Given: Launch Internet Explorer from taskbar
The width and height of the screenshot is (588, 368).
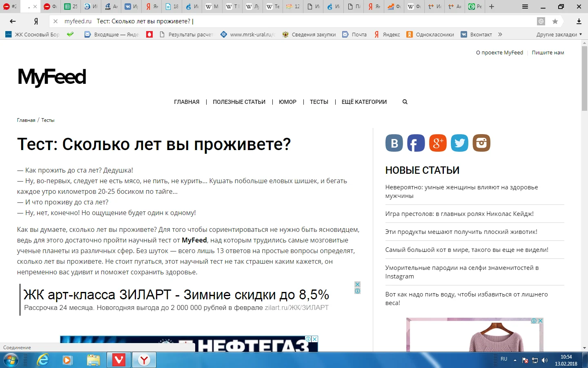Looking at the screenshot, I should [42, 360].
